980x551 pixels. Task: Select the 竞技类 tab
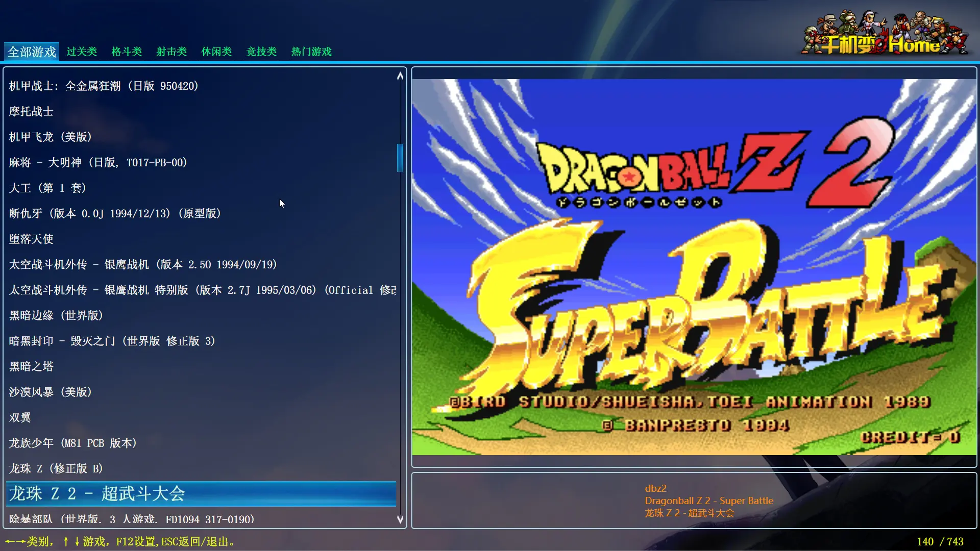click(261, 52)
